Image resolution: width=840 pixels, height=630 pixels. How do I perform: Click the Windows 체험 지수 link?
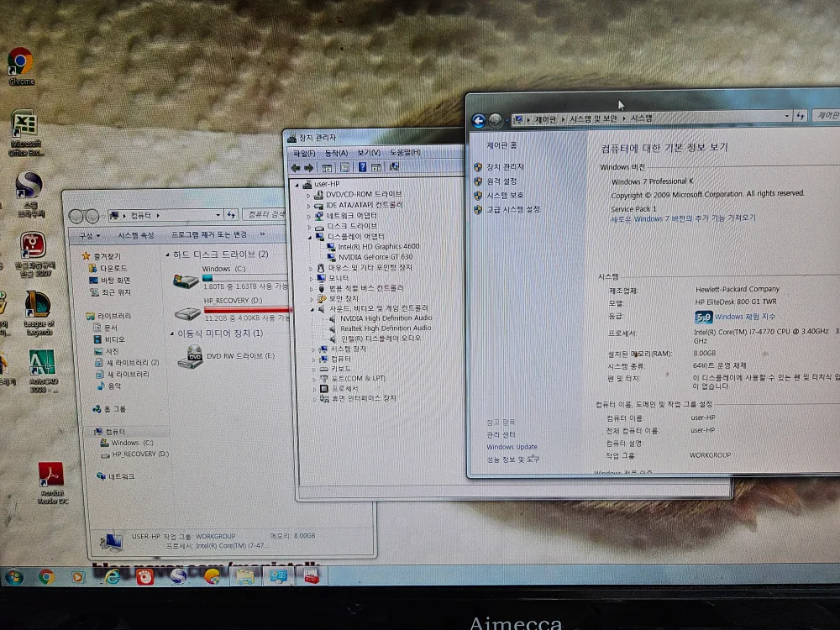coord(745,317)
